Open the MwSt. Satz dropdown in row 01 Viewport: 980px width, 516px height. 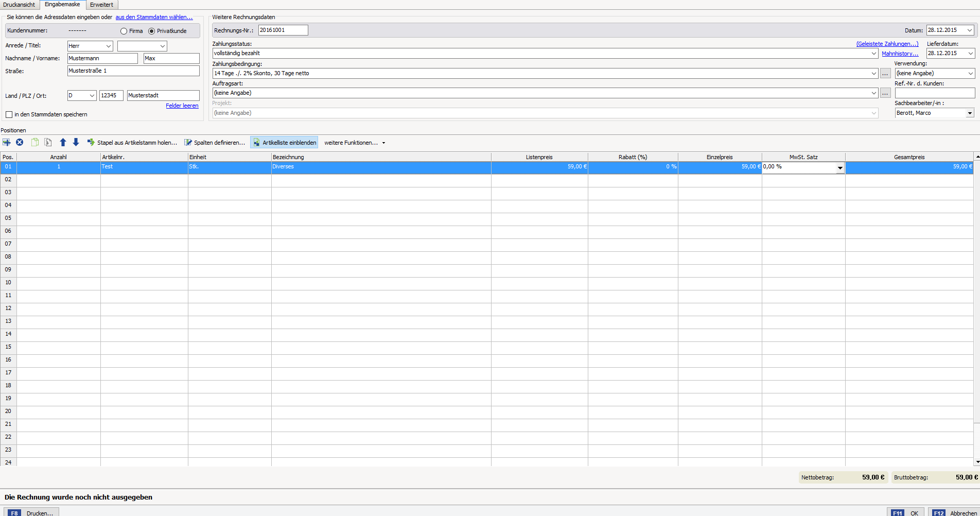pos(840,168)
